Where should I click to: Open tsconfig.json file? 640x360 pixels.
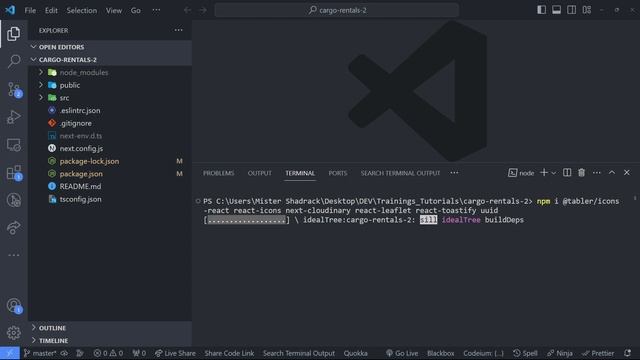tap(110, 199)
